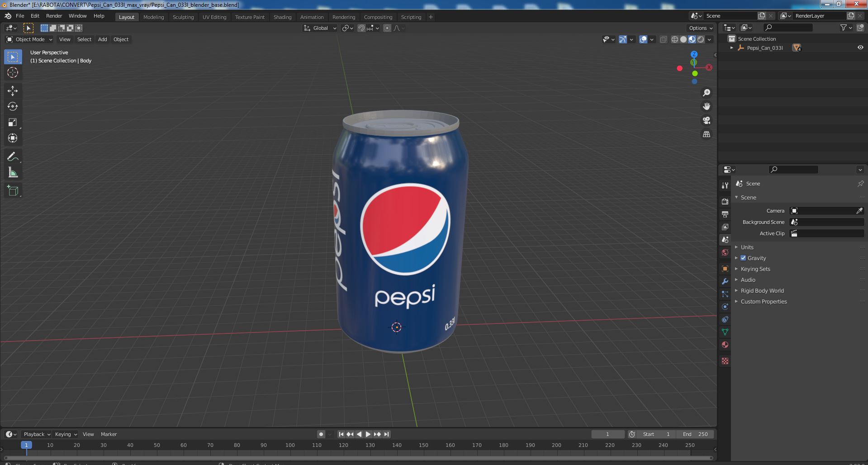
Task: Expand Pepsi_Can_033l in outliner
Action: 732,47
